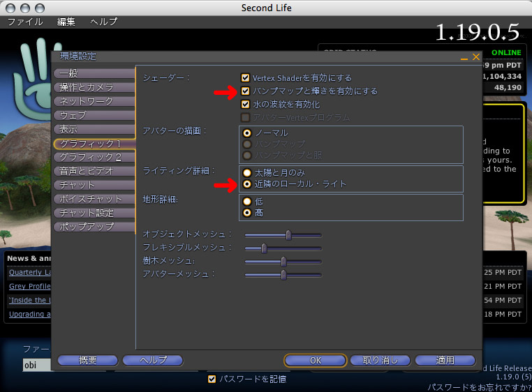Viewport: 532px width, 392px height.
Task: Select 太陽と月のみ lighting option
Action: (x=247, y=172)
